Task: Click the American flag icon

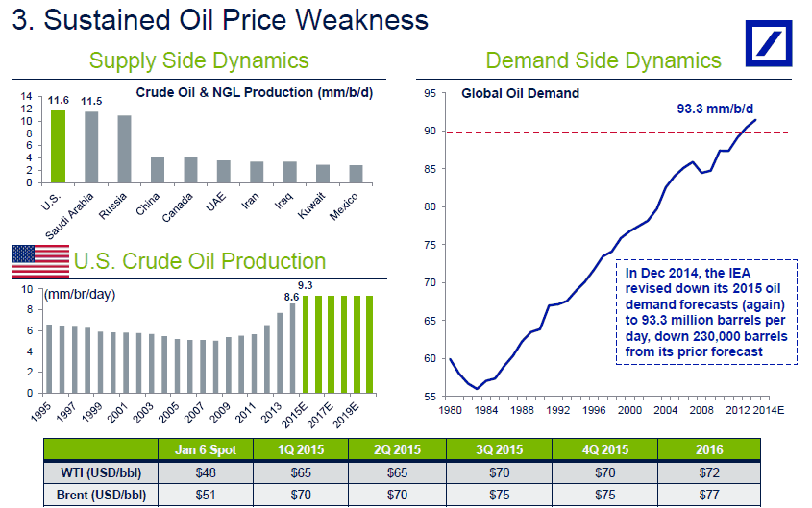Action: point(40,261)
